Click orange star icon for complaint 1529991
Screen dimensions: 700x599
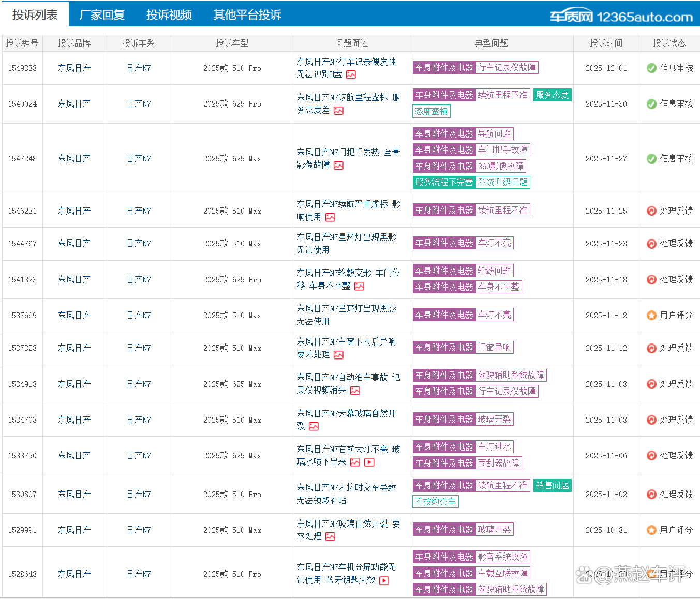[x=651, y=530]
